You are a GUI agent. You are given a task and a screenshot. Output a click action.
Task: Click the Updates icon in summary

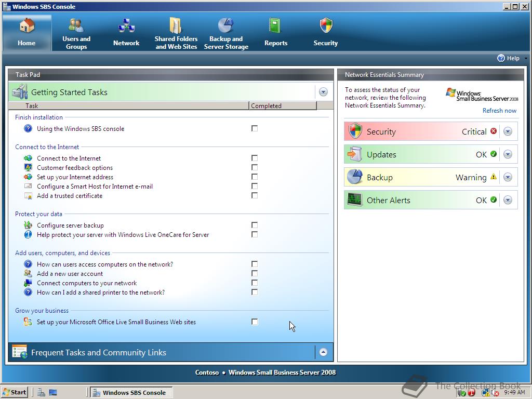354,154
